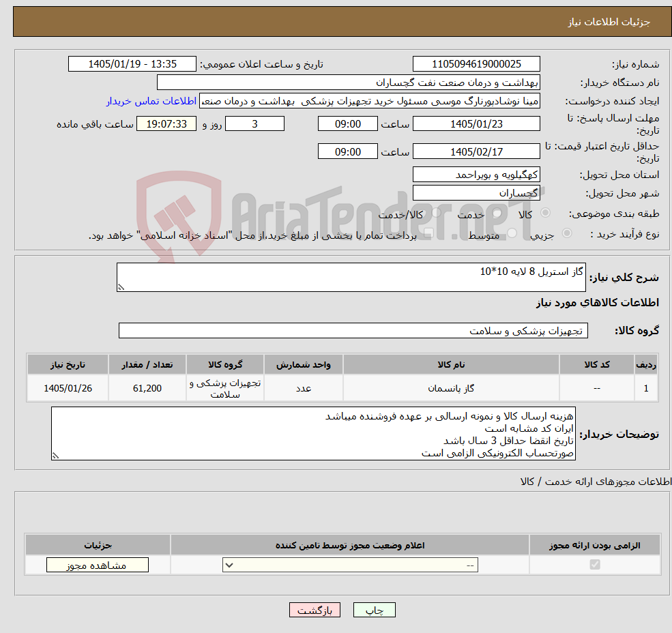Grab the resize handle of description text area
This screenshot has height=633, width=672.
(x=121, y=288)
